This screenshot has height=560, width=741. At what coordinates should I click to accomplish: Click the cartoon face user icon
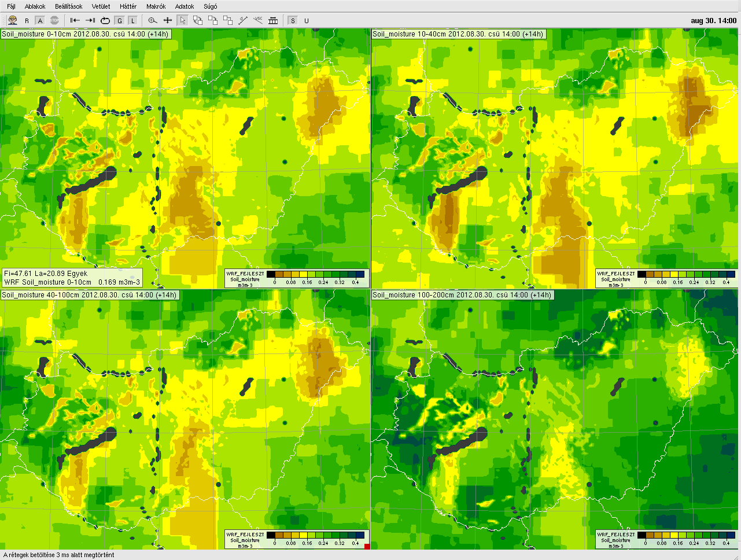[x=13, y=20]
